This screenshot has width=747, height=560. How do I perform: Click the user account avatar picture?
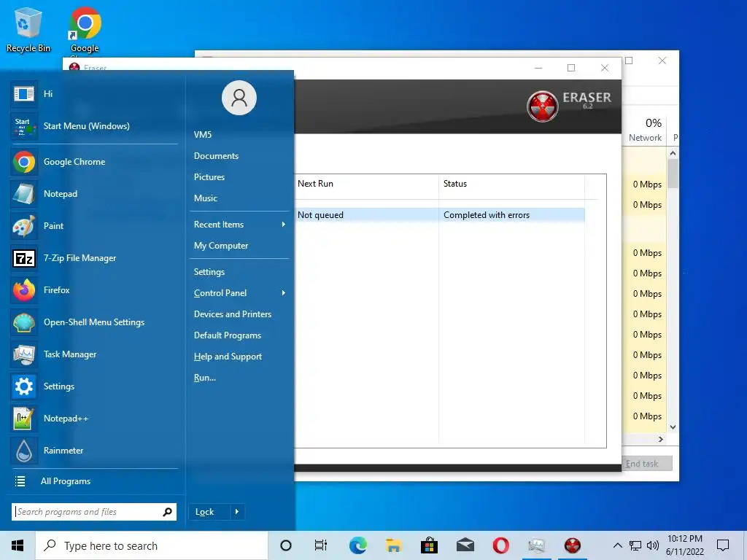click(239, 98)
